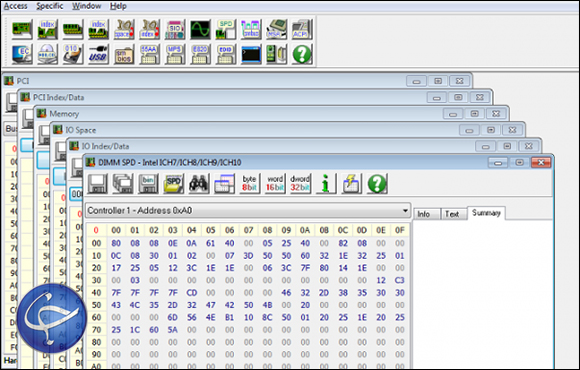
Task: Open the command window icon
Action: point(251,54)
